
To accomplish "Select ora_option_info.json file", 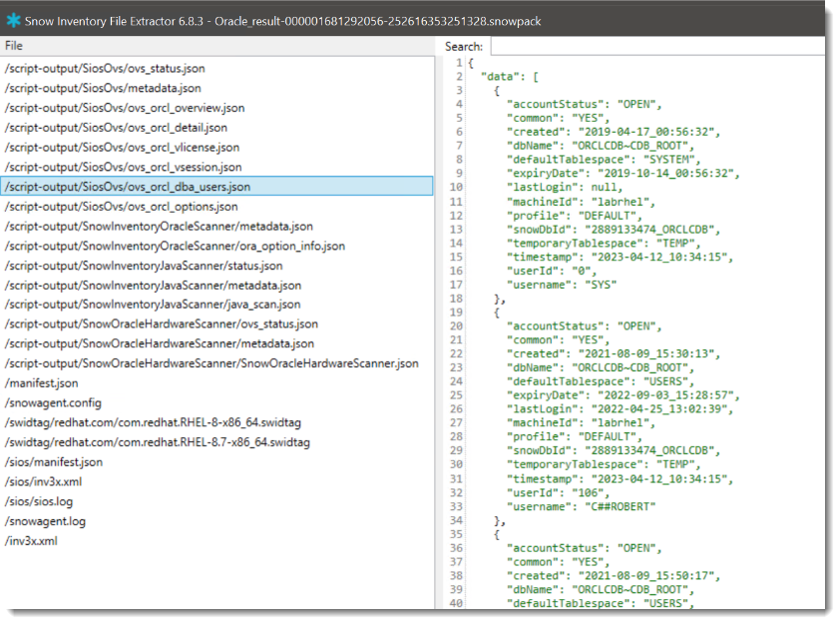I will pos(175,246).
